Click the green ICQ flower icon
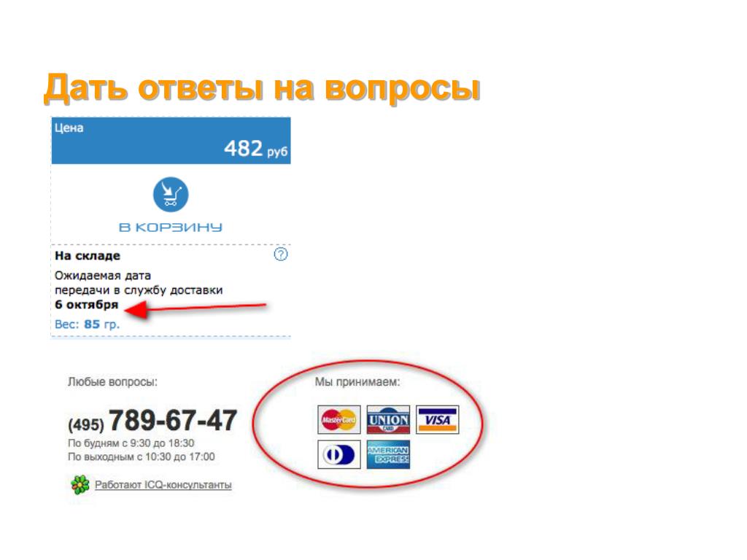This screenshot has width=747, height=560. coord(80,485)
